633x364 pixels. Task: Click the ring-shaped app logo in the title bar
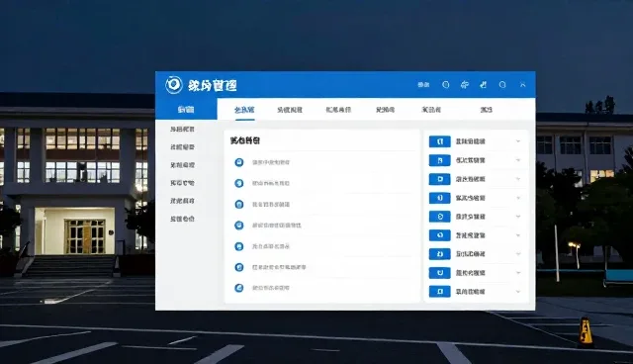[x=174, y=85]
